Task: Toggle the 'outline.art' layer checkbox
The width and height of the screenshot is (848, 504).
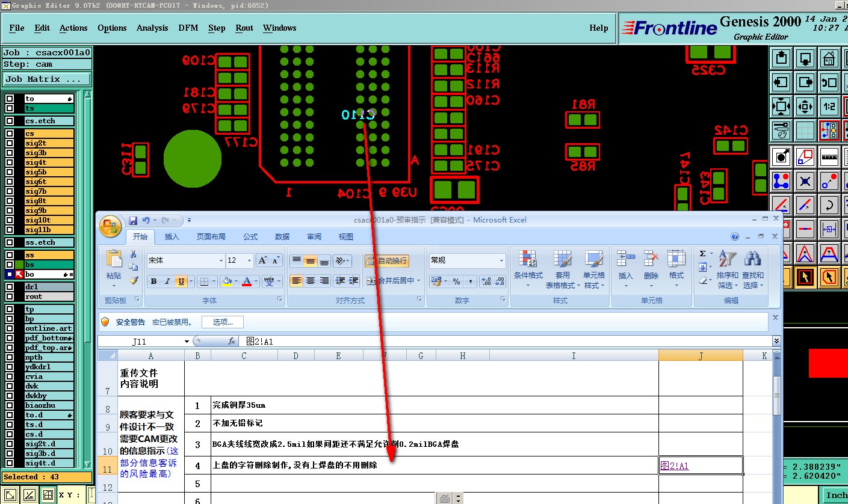Action: pos(10,328)
